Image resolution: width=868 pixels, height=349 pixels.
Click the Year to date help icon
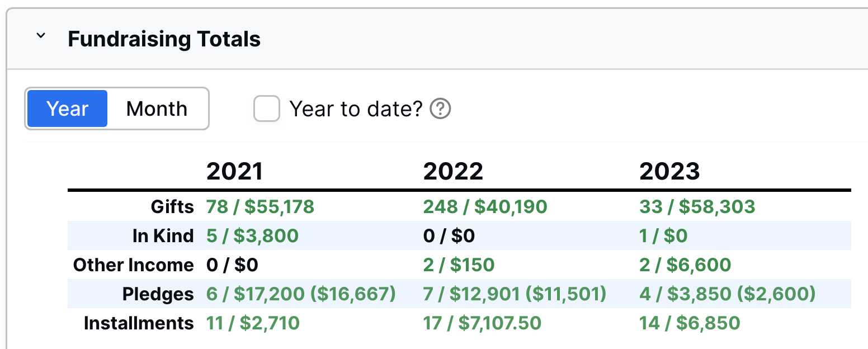440,109
